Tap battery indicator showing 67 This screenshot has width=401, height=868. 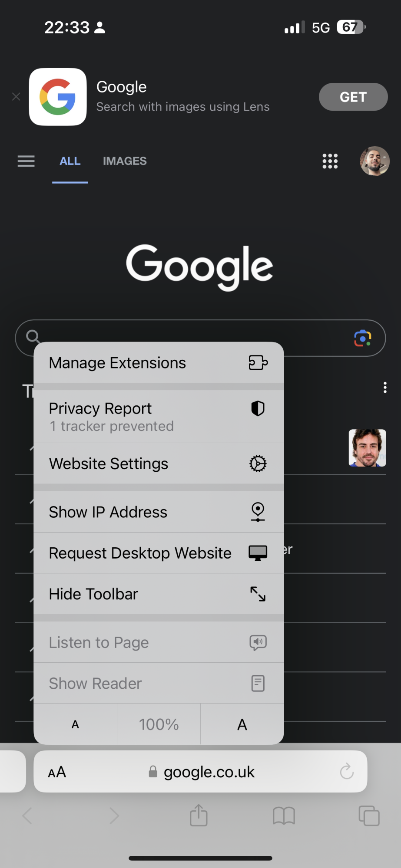pos(351,27)
